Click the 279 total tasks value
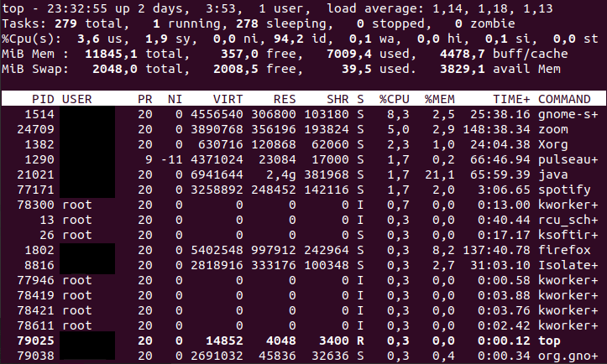Screen dimensions: 607x364 65,24
